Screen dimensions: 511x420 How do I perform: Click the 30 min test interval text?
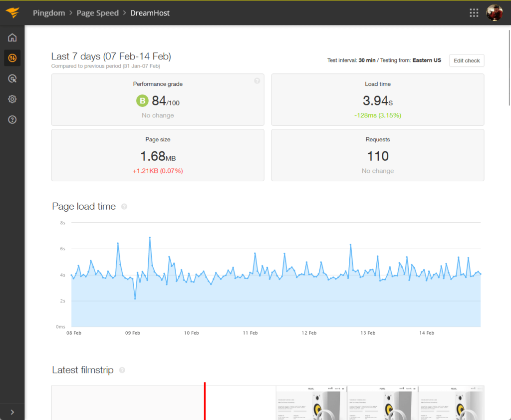[x=367, y=60]
